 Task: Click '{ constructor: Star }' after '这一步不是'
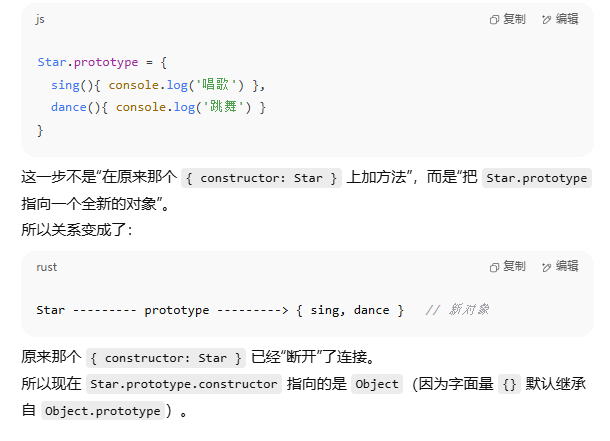[x=261, y=178]
